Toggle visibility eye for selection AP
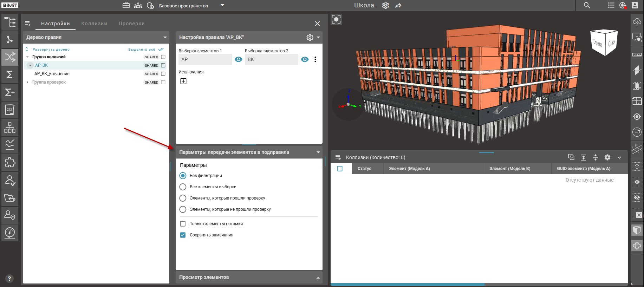This screenshot has height=287, width=644. click(238, 59)
